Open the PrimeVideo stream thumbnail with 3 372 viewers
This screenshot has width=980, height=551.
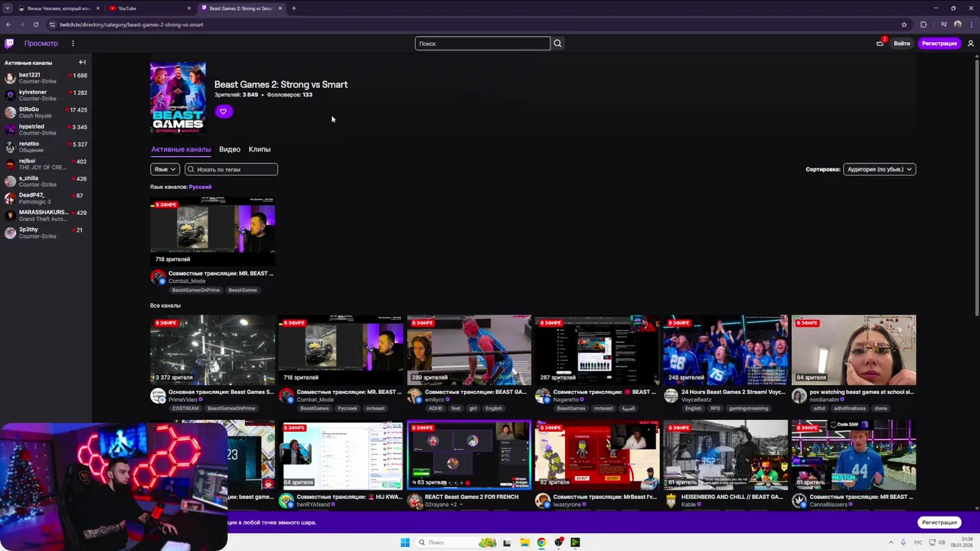click(x=212, y=350)
